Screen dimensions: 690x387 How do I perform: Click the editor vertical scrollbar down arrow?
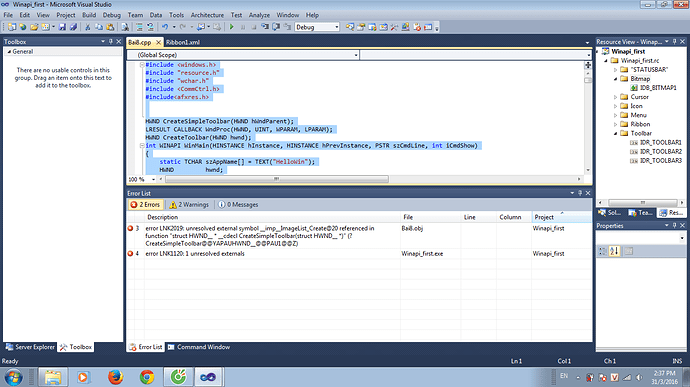pos(588,170)
